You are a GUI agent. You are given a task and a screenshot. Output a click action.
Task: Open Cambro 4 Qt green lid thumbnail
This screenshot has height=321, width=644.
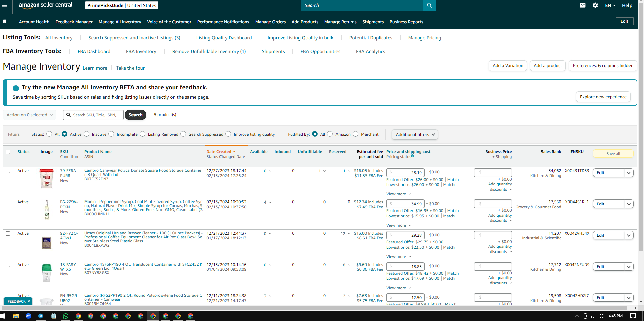[47, 273]
